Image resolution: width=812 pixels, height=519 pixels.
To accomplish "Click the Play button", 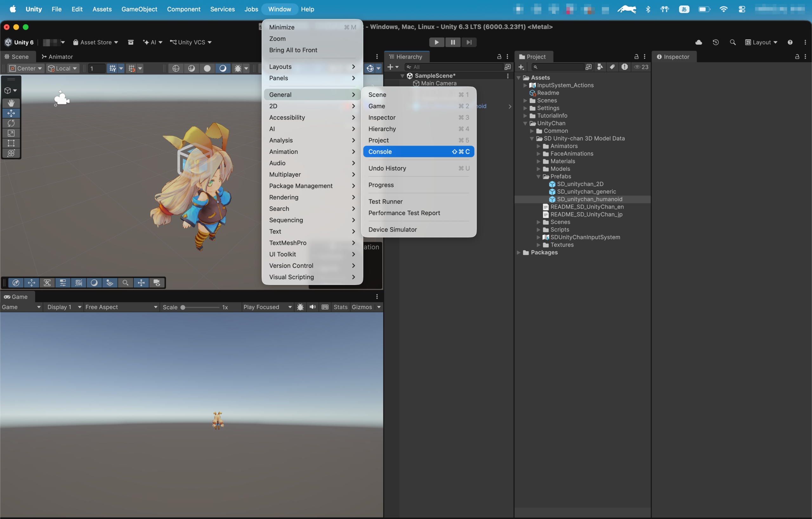I will click(436, 42).
